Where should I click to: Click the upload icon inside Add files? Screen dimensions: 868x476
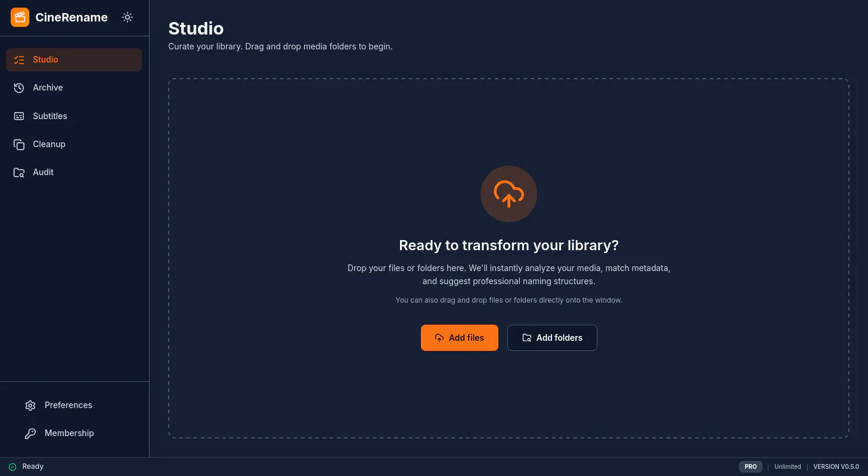coord(439,338)
